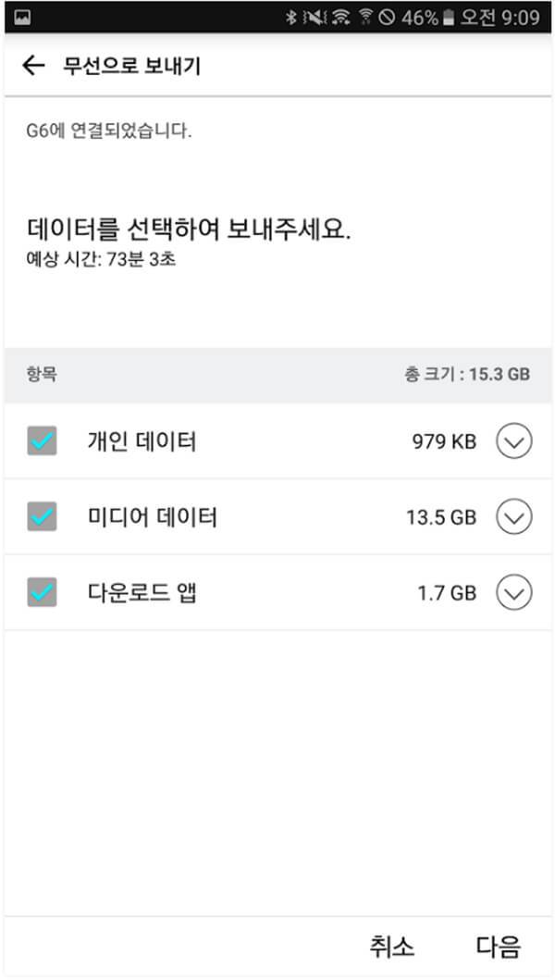555x980 pixels.
Task: Expand the 다운로드 앱 details chevron
Action: [x=513, y=592]
